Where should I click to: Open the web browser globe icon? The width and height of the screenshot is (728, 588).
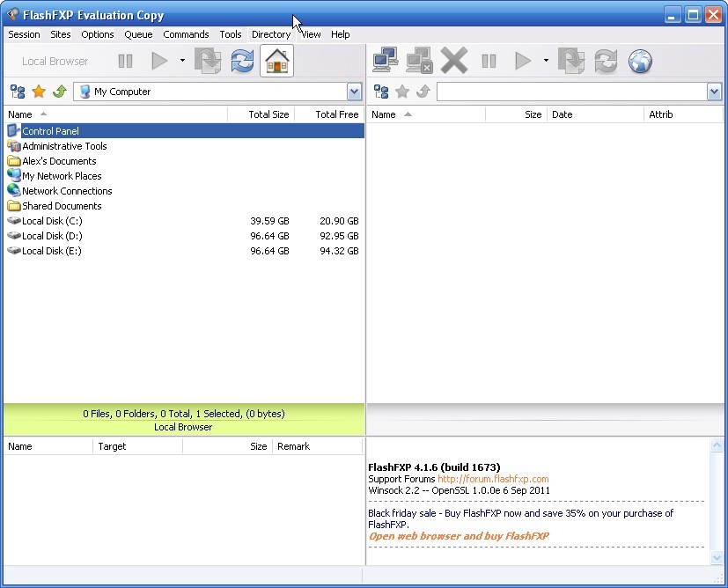[x=640, y=60]
